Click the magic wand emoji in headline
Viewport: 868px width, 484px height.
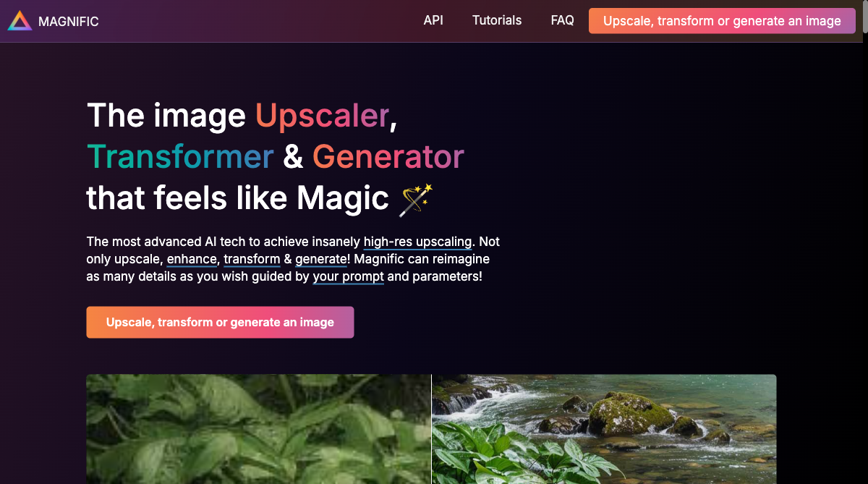pyautogui.click(x=416, y=199)
